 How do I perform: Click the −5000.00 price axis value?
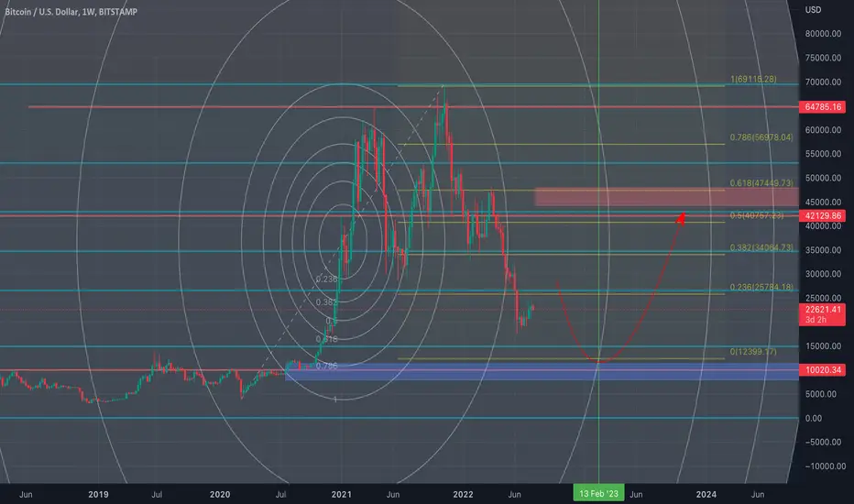[823, 442]
